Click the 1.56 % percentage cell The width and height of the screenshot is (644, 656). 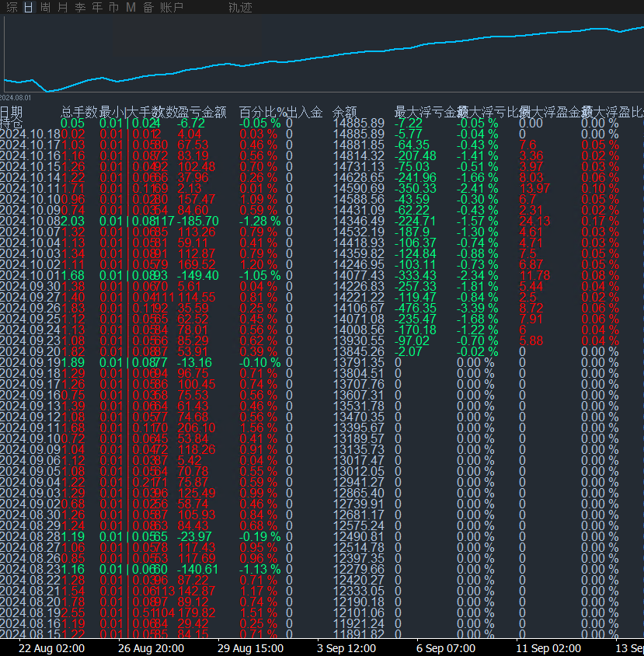[x=259, y=427]
